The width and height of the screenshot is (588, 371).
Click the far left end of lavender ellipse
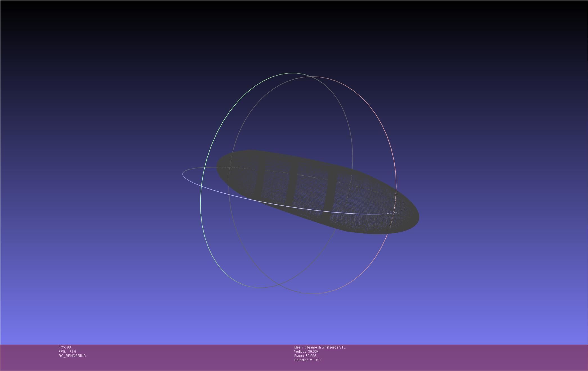(x=183, y=174)
